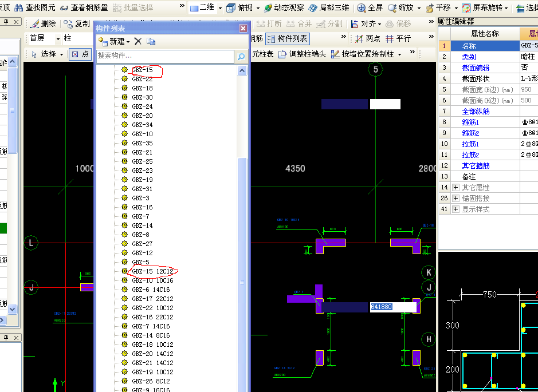Click the 截面编辑 property link
This screenshot has height=392, width=538.
tap(476, 68)
